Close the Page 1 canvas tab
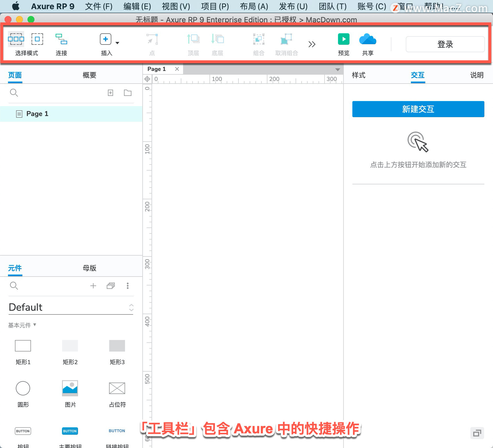 (x=177, y=69)
